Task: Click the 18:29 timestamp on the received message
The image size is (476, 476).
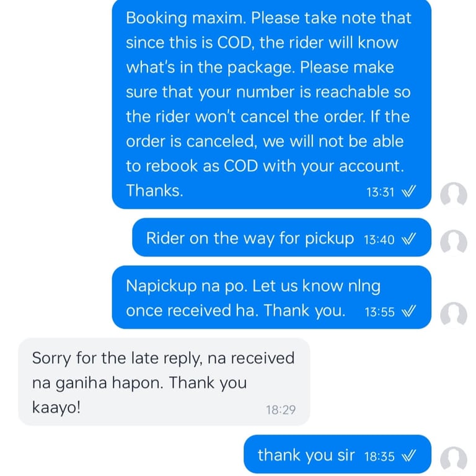Action: 281,410
